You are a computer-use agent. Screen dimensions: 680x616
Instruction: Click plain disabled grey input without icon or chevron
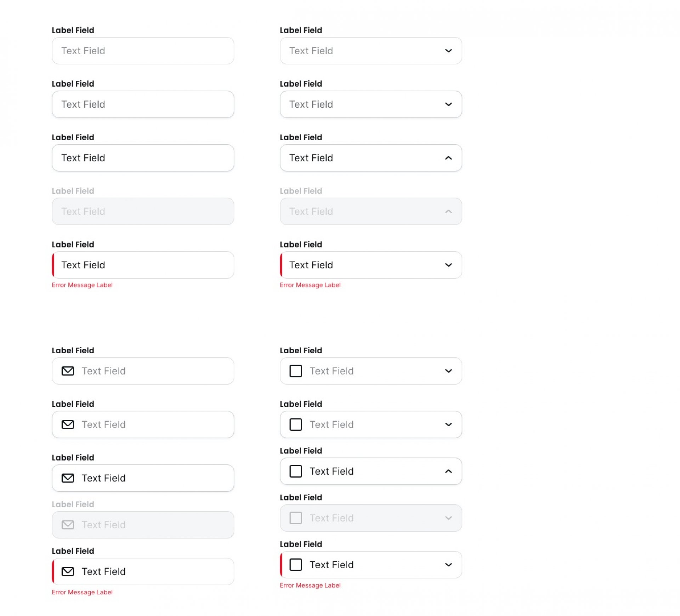point(143,211)
